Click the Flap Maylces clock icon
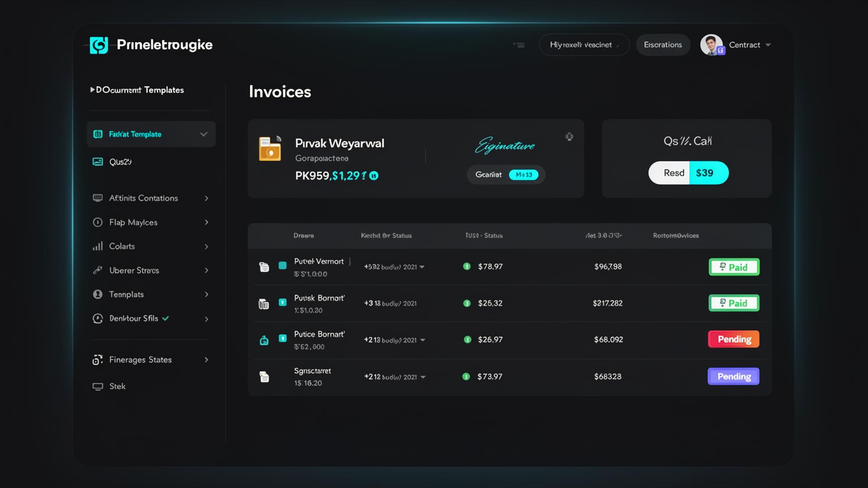868x488 pixels. [x=98, y=222]
